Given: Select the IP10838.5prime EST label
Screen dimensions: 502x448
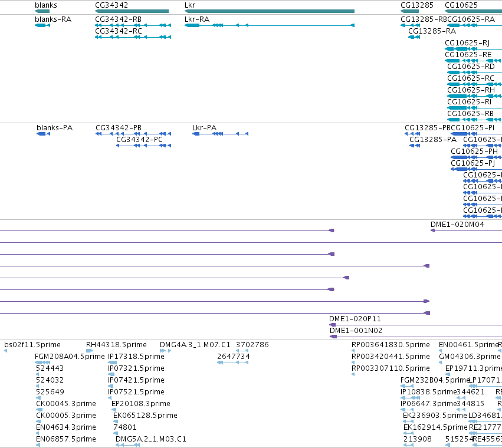Looking at the screenshot, I should click(x=428, y=393).
